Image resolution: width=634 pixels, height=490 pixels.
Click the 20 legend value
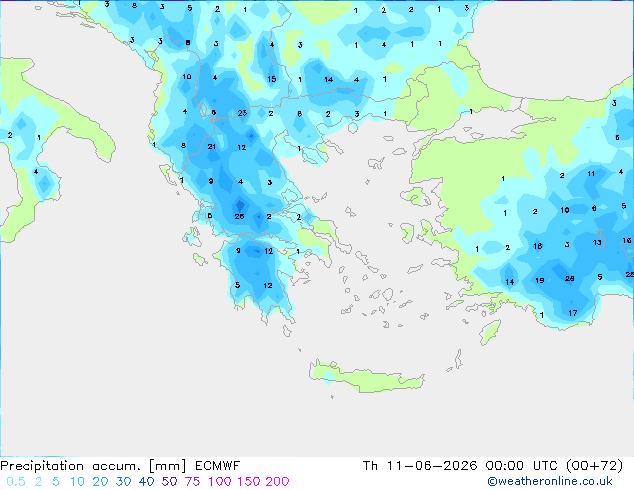100,482
